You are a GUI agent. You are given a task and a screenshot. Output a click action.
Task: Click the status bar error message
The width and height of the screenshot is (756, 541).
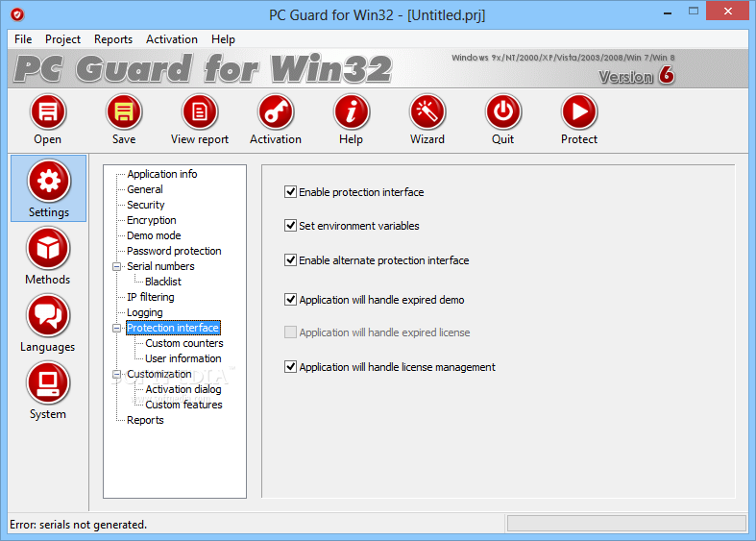tap(78, 525)
